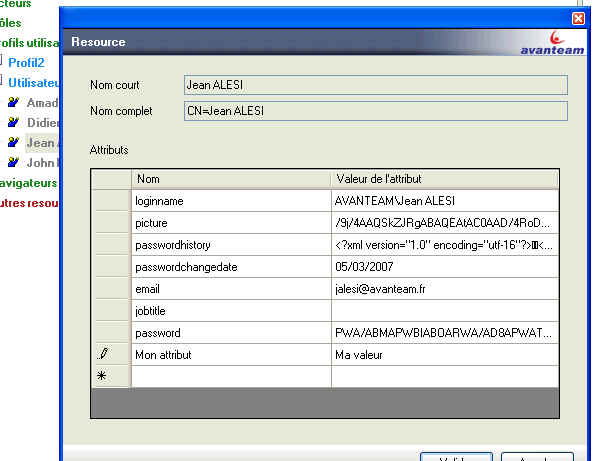Select the Autres ressources tree node
604x461 pixels.
click(28, 203)
